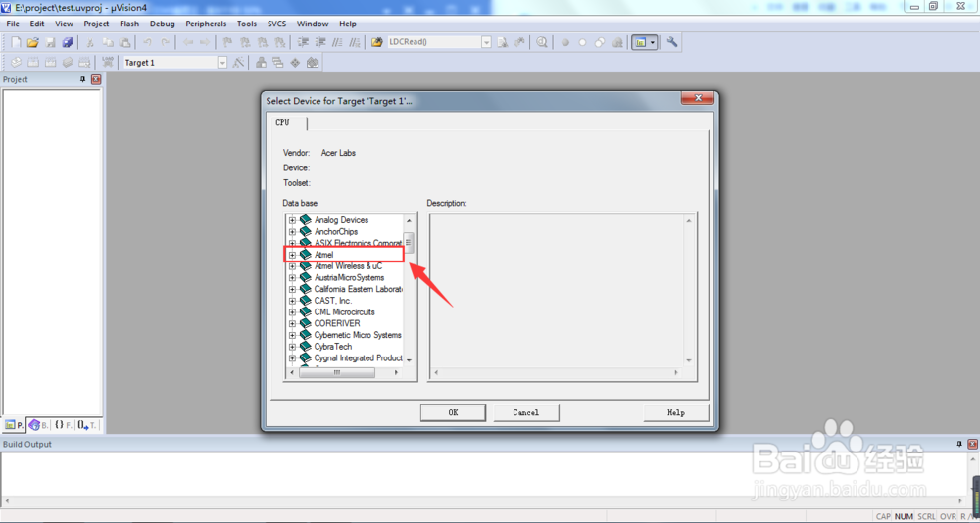Click the Find in Files icon
This screenshot has width=980, height=523.
pyautogui.click(x=377, y=42)
